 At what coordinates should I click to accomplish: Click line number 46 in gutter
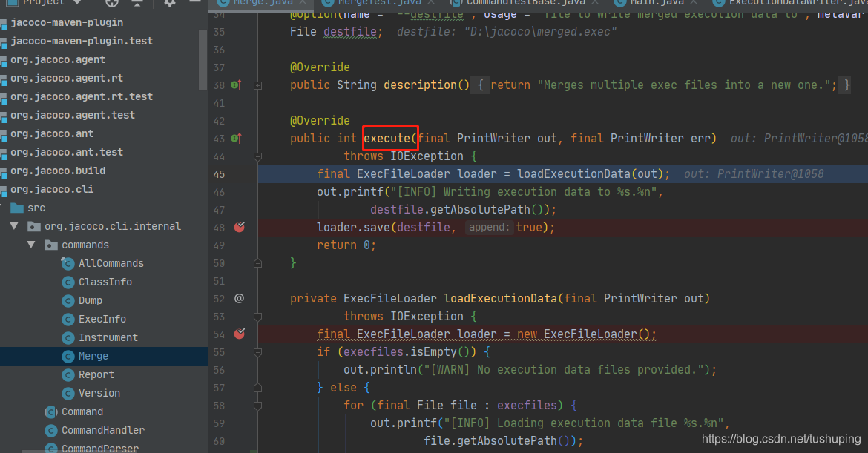pyautogui.click(x=219, y=192)
